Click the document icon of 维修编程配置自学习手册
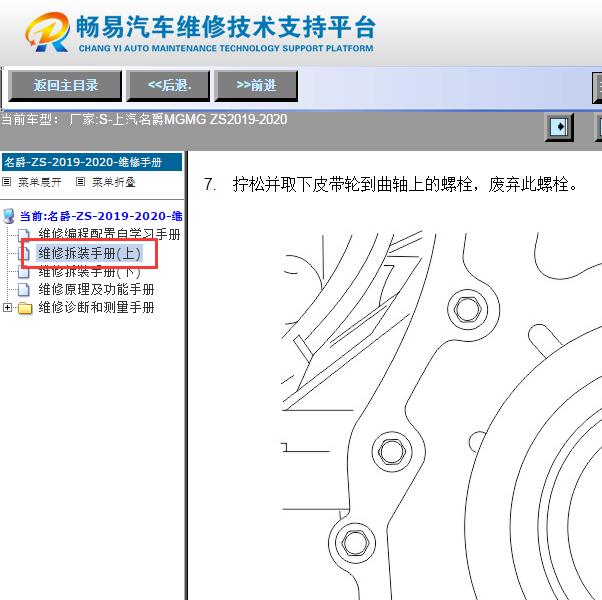This screenshot has width=602, height=600. click(24, 235)
